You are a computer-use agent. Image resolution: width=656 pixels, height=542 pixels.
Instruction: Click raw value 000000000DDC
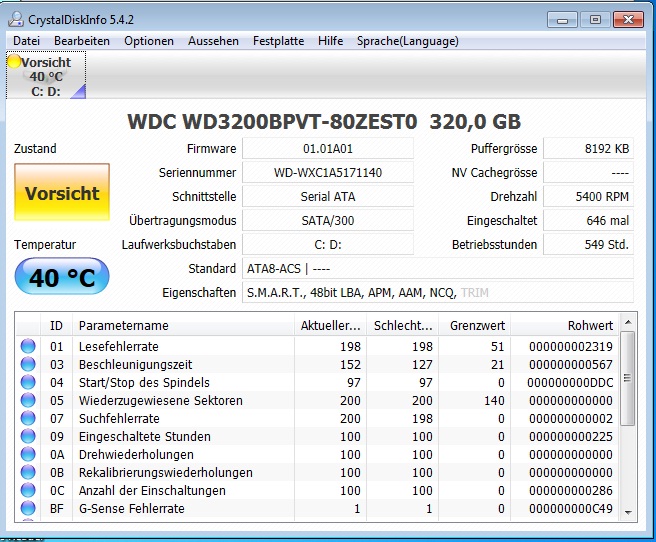570,382
